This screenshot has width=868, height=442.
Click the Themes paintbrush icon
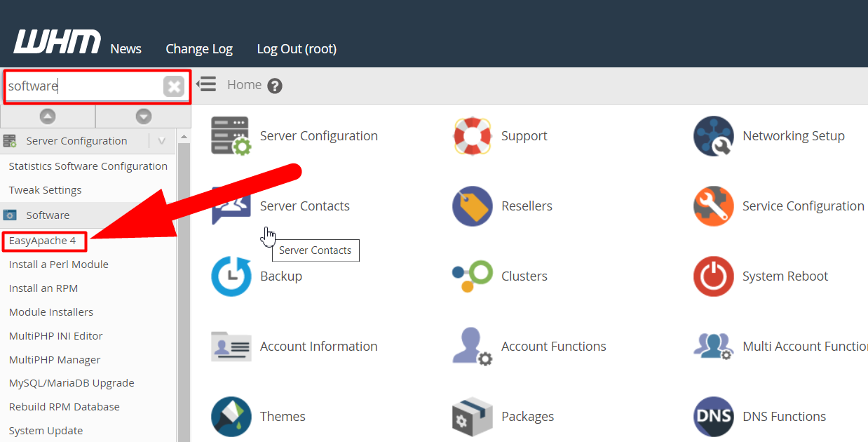coord(231,417)
